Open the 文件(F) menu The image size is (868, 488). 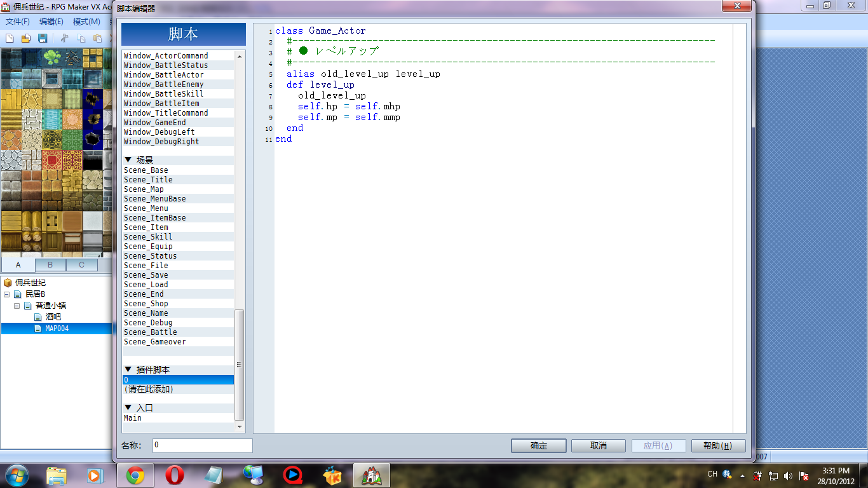tap(17, 22)
